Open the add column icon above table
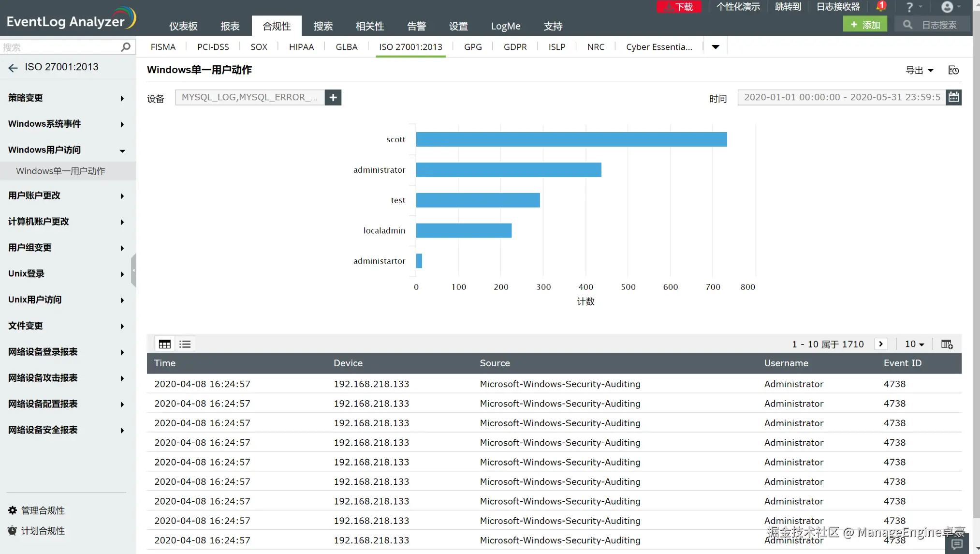 947,344
